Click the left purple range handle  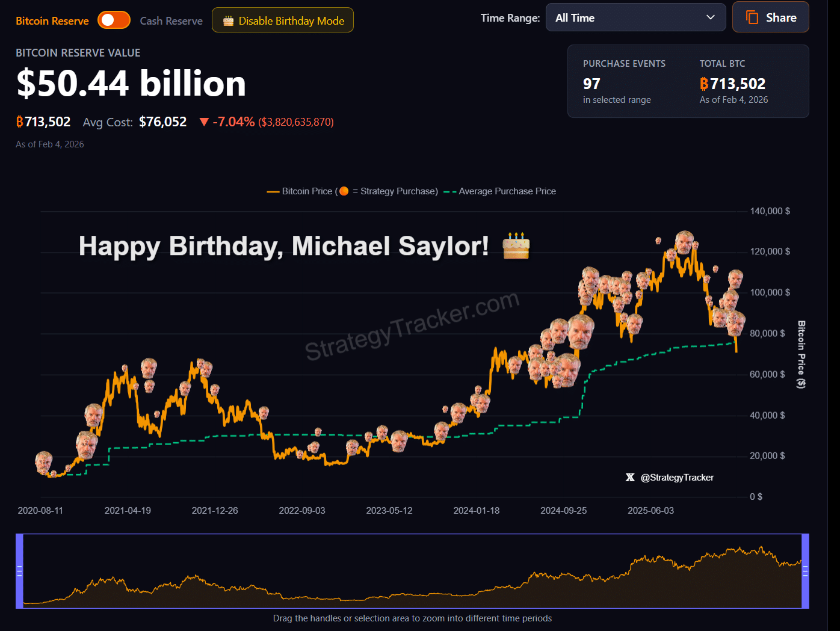pos(19,571)
